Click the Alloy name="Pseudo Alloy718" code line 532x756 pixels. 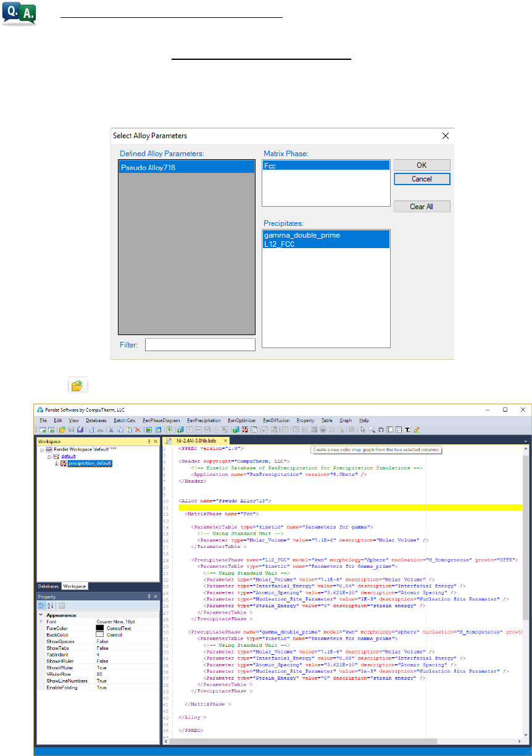(224, 501)
